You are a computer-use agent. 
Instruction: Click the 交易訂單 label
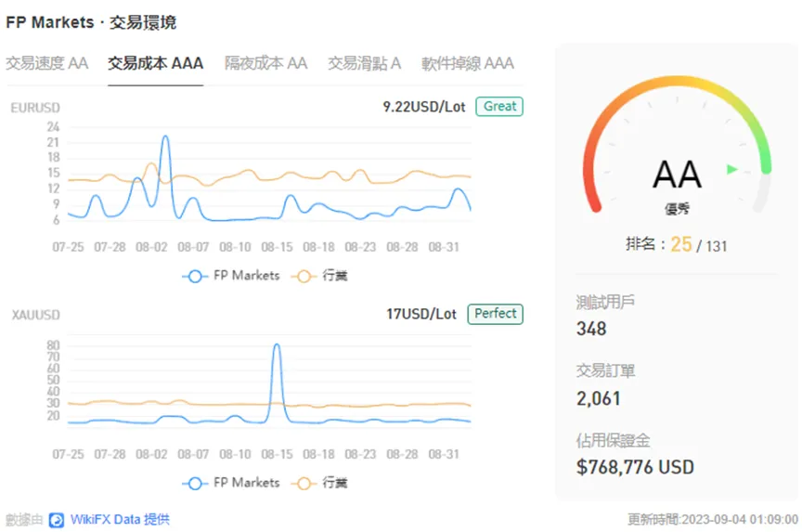coord(605,370)
